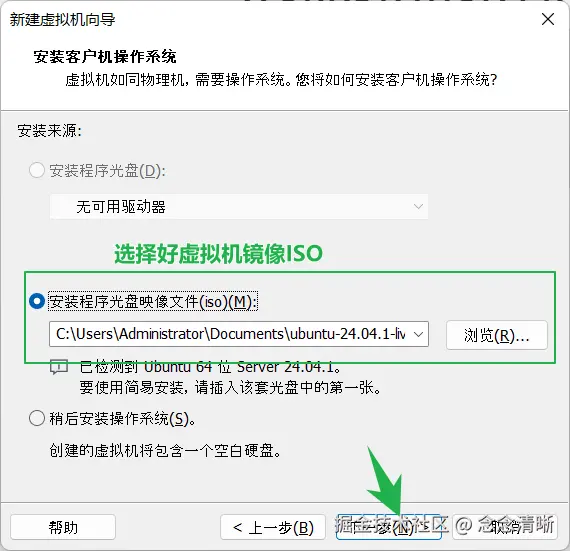Click the 安装程序光盘映像文件(iso)(M) label text
The height and width of the screenshot is (551, 570).
(153, 301)
